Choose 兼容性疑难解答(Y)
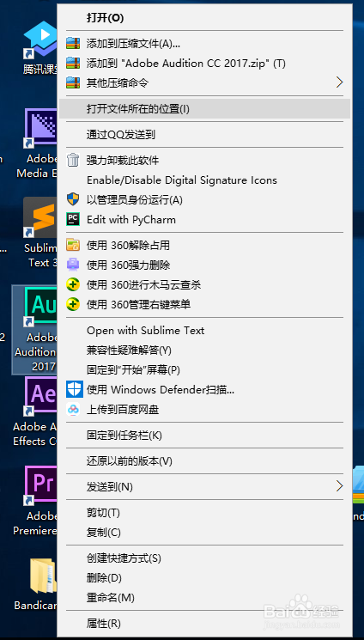Image resolution: width=364 pixels, height=640 pixels. click(205, 350)
